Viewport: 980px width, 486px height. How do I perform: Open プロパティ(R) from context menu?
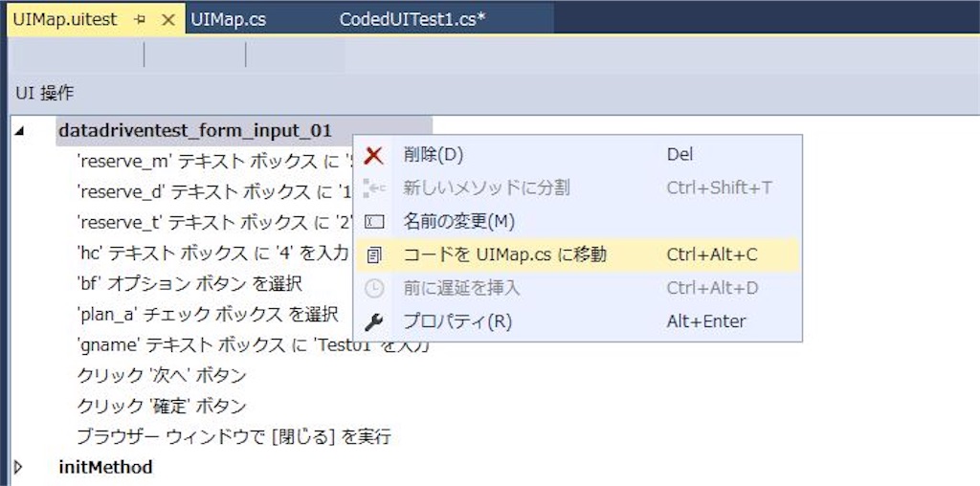578,321
